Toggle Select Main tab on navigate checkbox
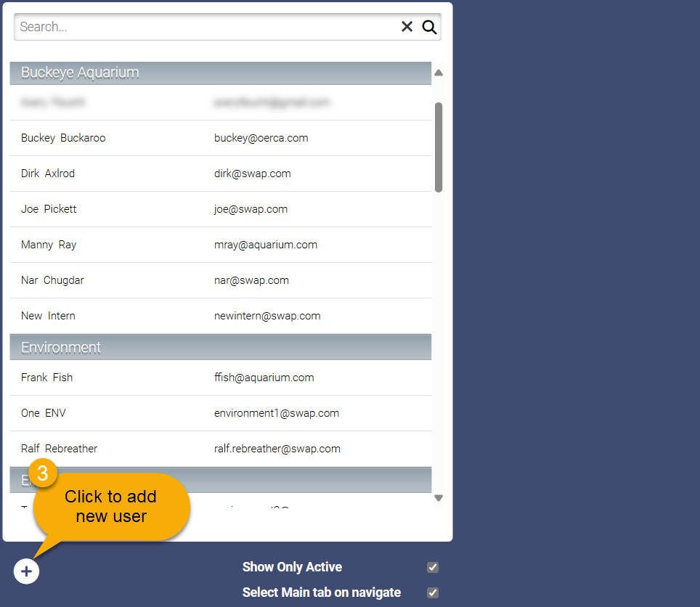The height and width of the screenshot is (607, 700). (433, 592)
